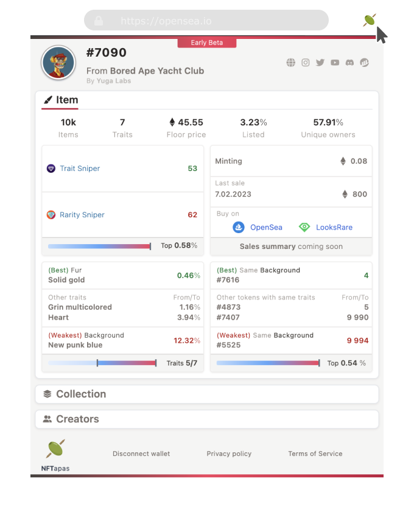This screenshot has width=414, height=532.
Task: Click the #7090 token title
Action: click(x=106, y=52)
